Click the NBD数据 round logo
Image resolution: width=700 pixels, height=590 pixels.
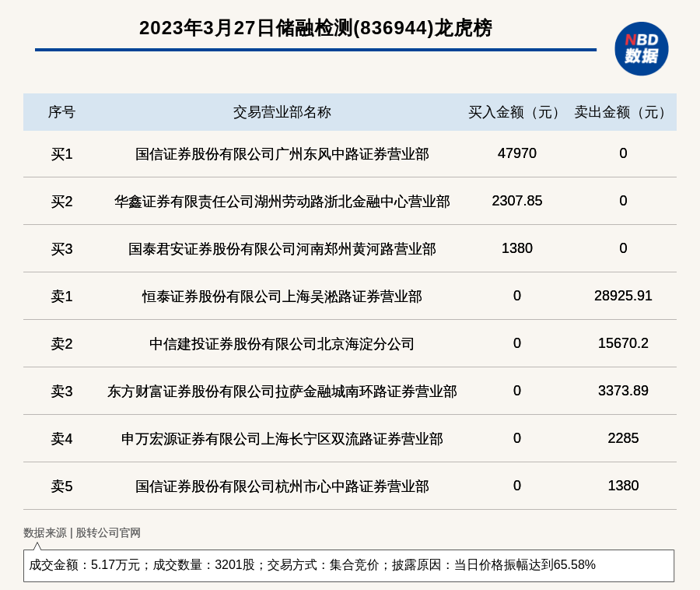click(641, 49)
